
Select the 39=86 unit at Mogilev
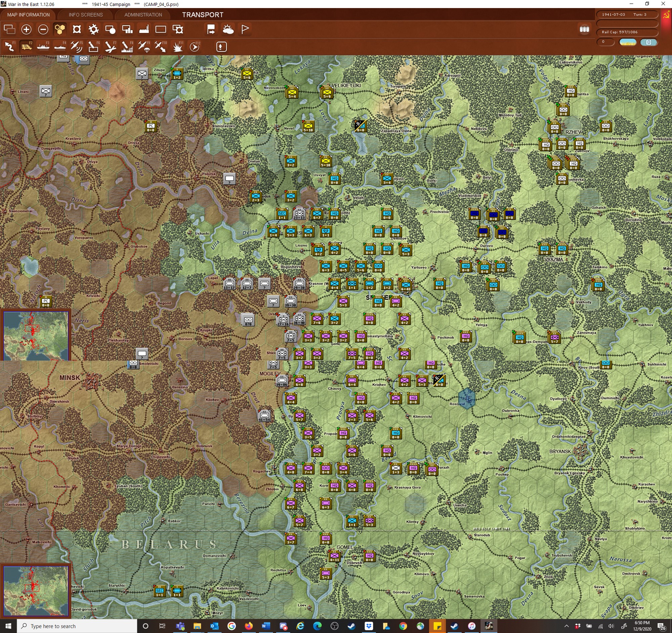[x=282, y=381]
